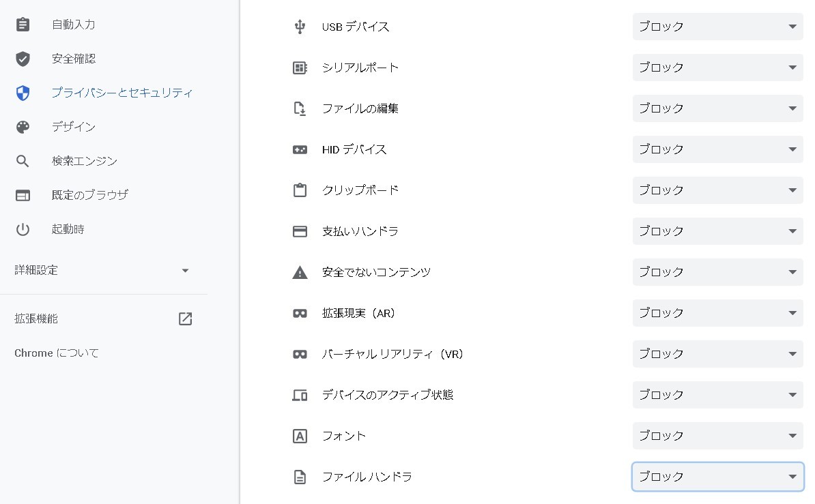This screenshot has height=504, width=815.
Task: Click the 拡張現実 (AR) headset icon
Action: pos(300,313)
